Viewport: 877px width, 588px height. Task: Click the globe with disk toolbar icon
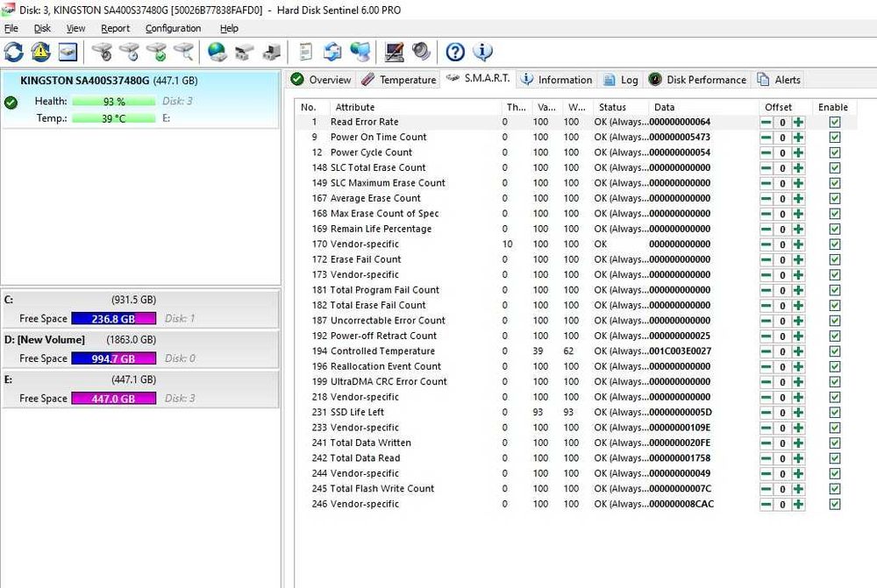(x=217, y=52)
